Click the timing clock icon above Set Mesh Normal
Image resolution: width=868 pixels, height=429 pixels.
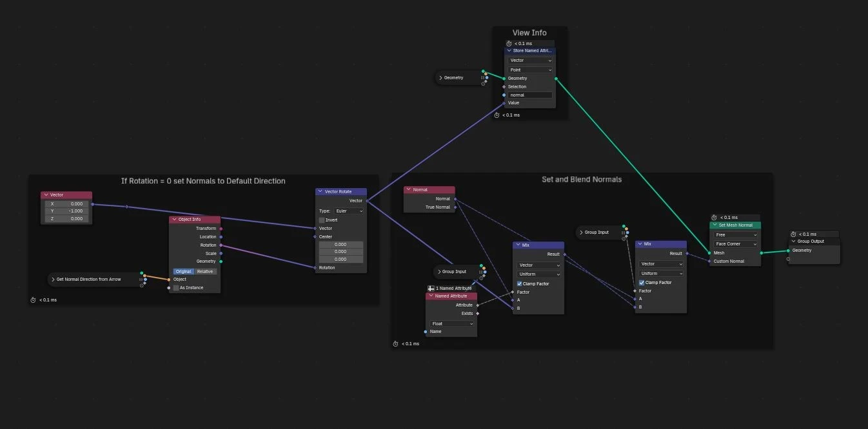715,218
